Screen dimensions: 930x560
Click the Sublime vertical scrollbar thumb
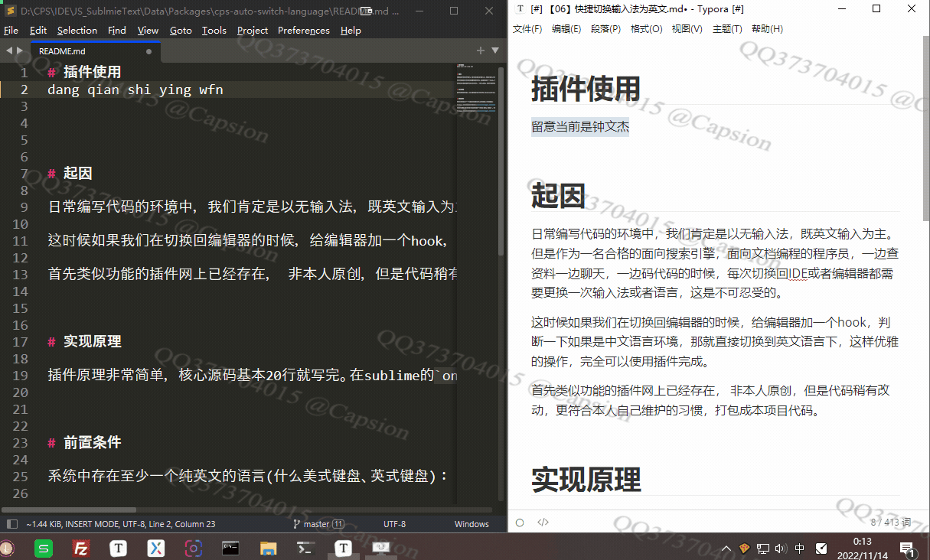(x=501, y=161)
